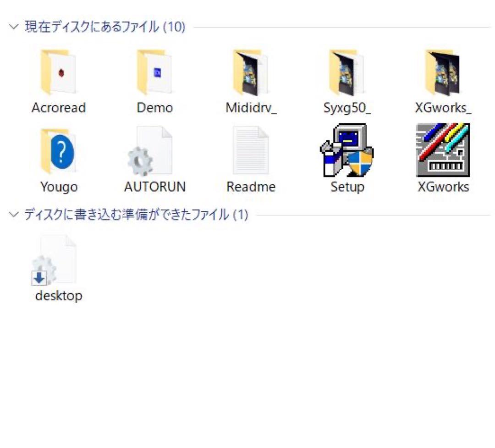
Task: Launch the Setup installer icon
Action: [346, 150]
